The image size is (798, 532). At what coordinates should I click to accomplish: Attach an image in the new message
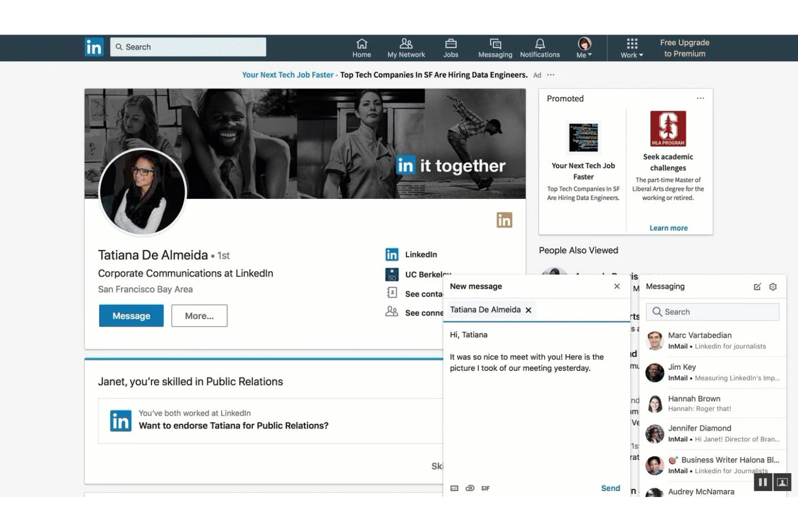[454, 488]
